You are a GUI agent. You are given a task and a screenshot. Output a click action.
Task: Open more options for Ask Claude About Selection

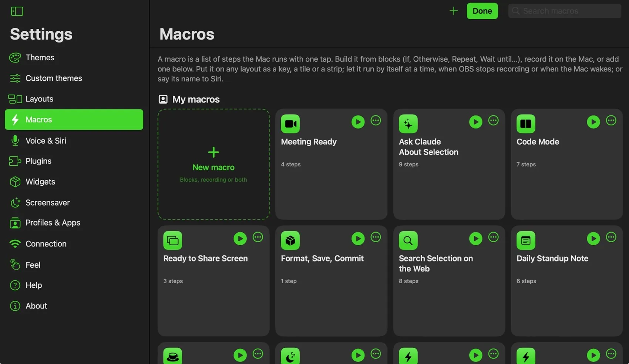tap(493, 121)
